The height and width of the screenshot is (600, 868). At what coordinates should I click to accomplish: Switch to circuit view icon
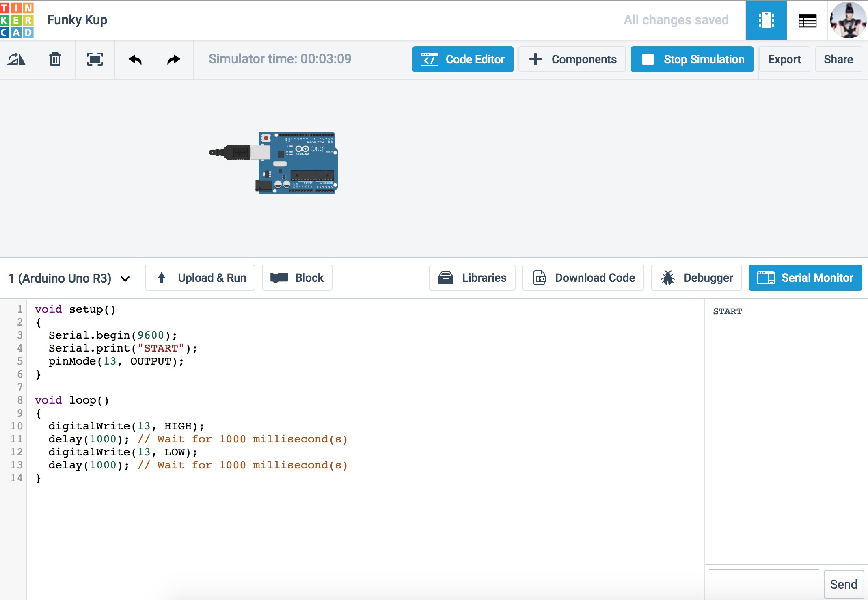(766, 20)
